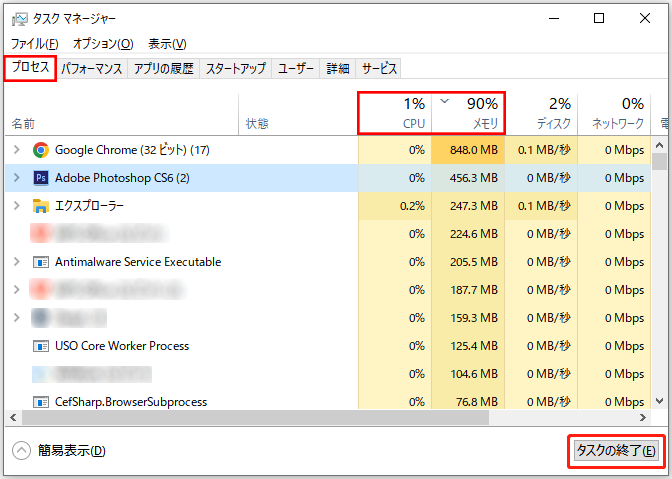Click the CefSharp.BrowserSubprocess icon
The image size is (672, 479).
coord(41,402)
